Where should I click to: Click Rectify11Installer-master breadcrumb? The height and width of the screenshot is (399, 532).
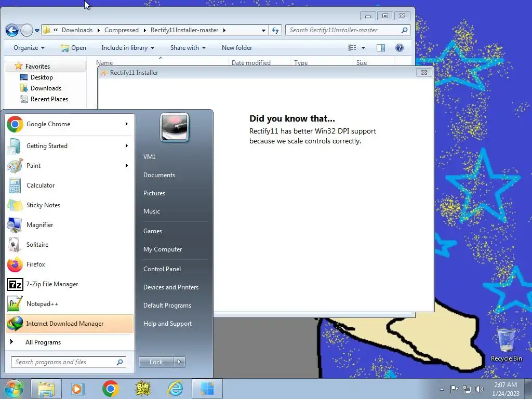click(x=184, y=30)
